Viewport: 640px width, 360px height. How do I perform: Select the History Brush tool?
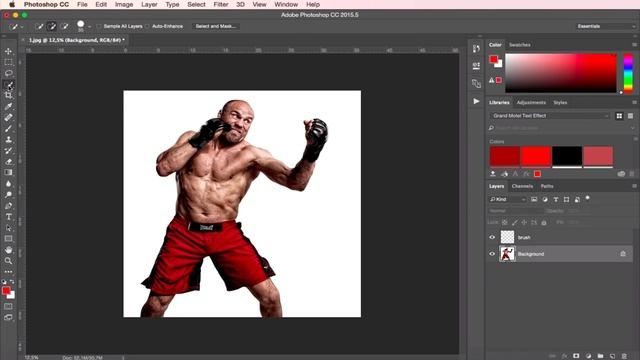pyautogui.click(x=8, y=151)
